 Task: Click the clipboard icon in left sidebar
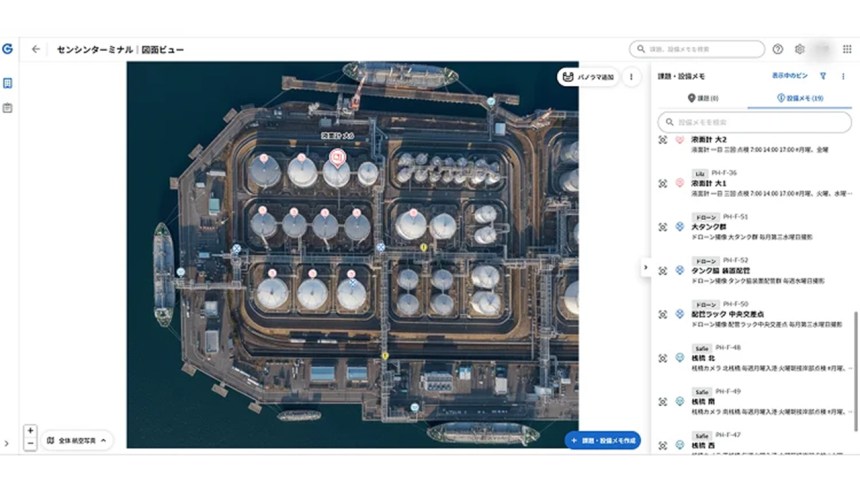8,107
